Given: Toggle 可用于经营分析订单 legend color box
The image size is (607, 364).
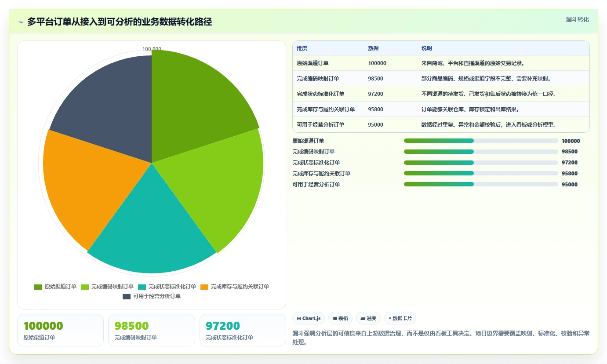Looking at the screenshot, I should pyautogui.click(x=127, y=296).
